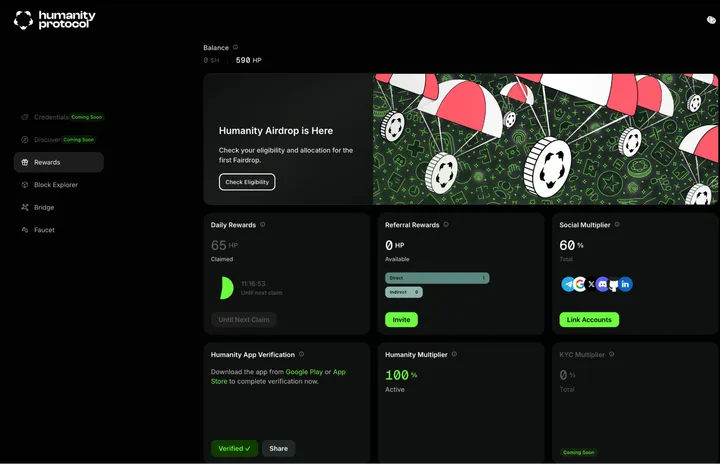The width and height of the screenshot is (720, 464).
Task: Open Block Explorer from the sidebar
Action: [55, 185]
